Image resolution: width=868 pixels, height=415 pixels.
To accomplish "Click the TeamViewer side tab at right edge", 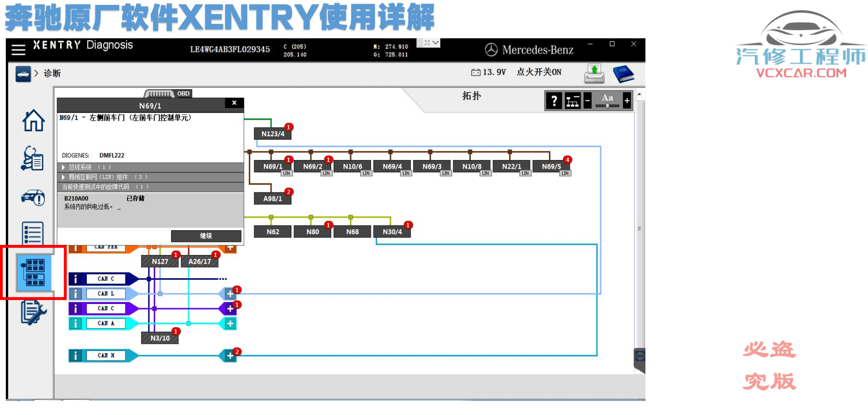I will pyautogui.click(x=640, y=357).
